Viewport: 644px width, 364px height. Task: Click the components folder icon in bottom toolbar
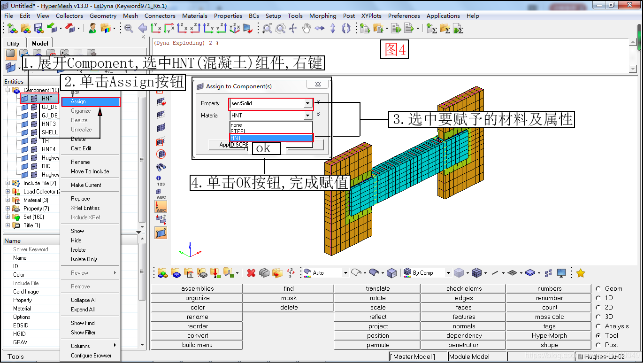(x=176, y=273)
